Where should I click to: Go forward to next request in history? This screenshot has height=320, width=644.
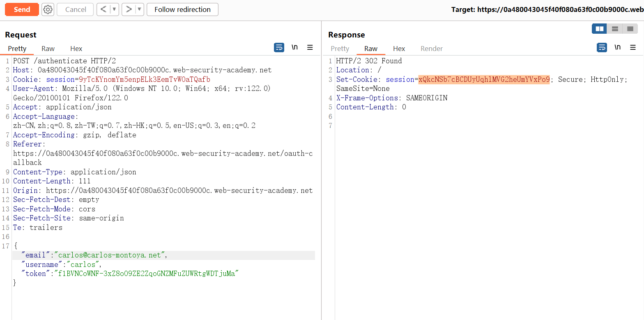[x=129, y=9]
